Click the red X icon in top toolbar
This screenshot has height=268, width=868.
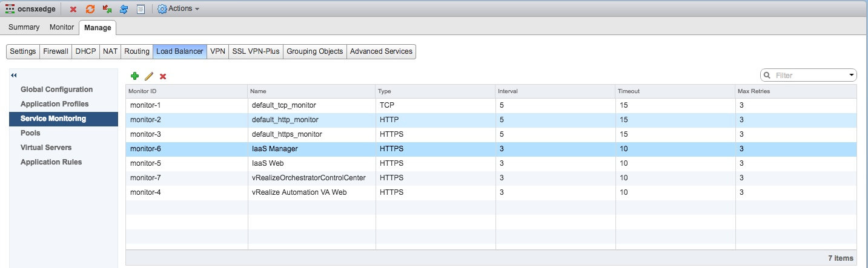point(73,9)
